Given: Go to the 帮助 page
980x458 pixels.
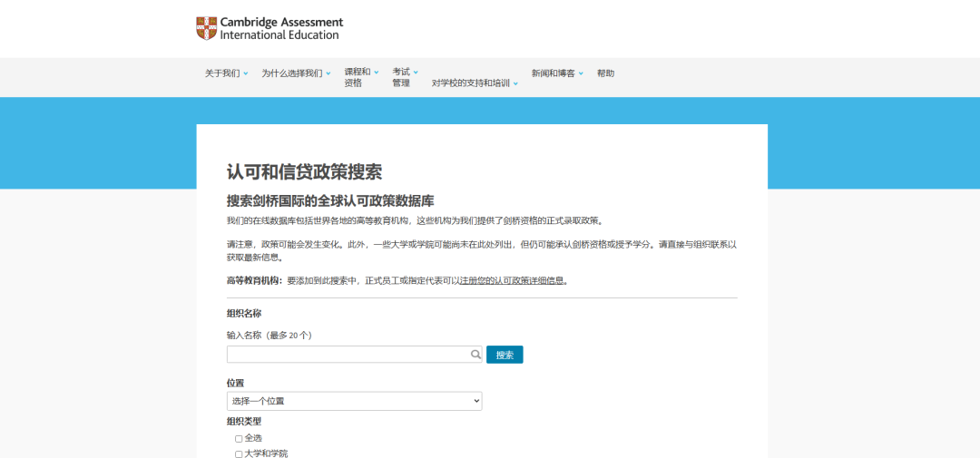Looking at the screenshot, I should click(605, 73).
